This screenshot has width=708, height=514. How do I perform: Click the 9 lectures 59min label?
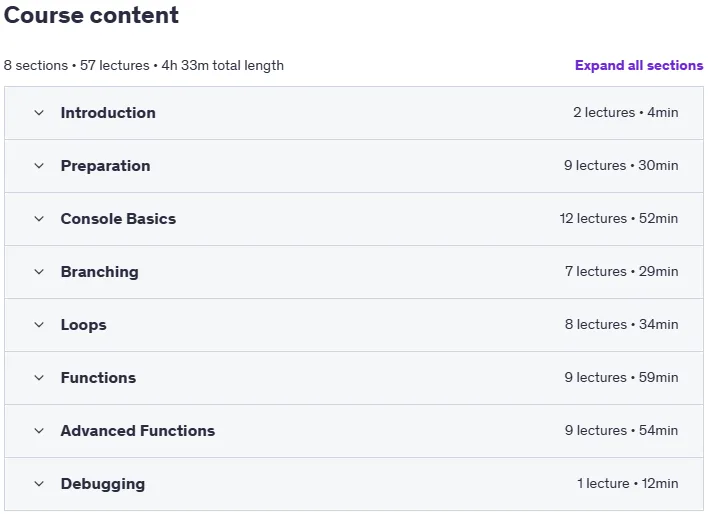tap(621, 378)
